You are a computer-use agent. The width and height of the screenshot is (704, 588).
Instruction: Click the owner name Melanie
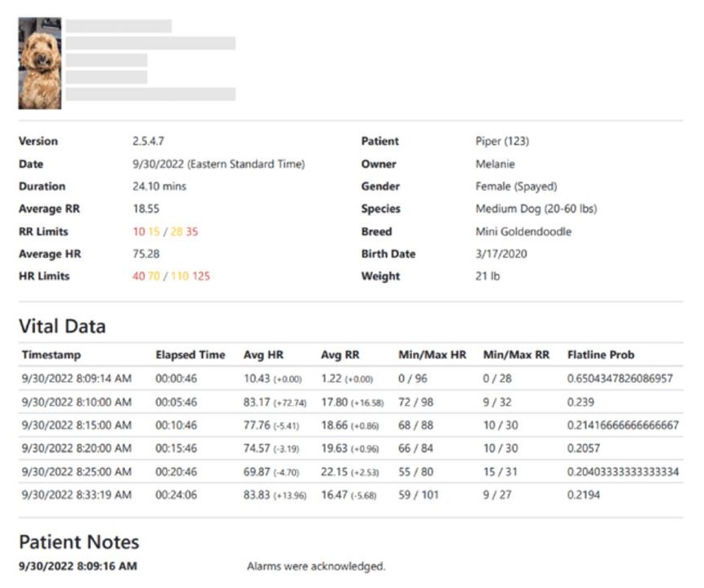point(495,164)
